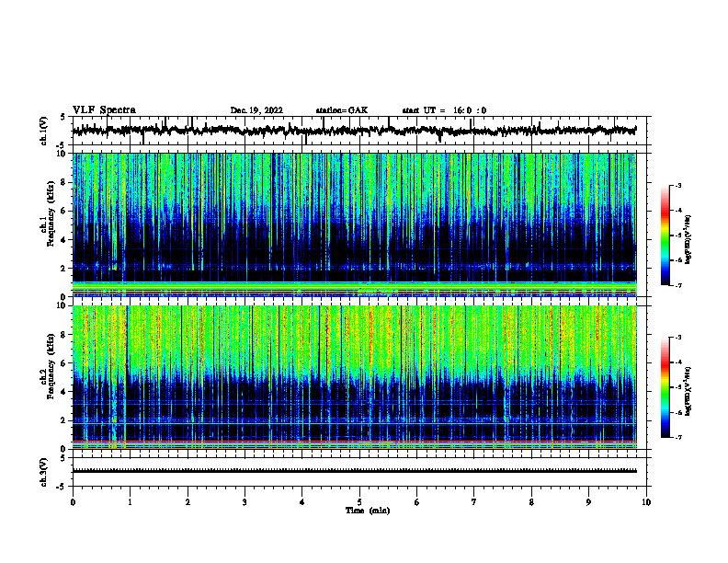The height and width of the screenshot is (563, 728).
Task: Click the "ch.3(V)" axis label
Action: point(44,472)
